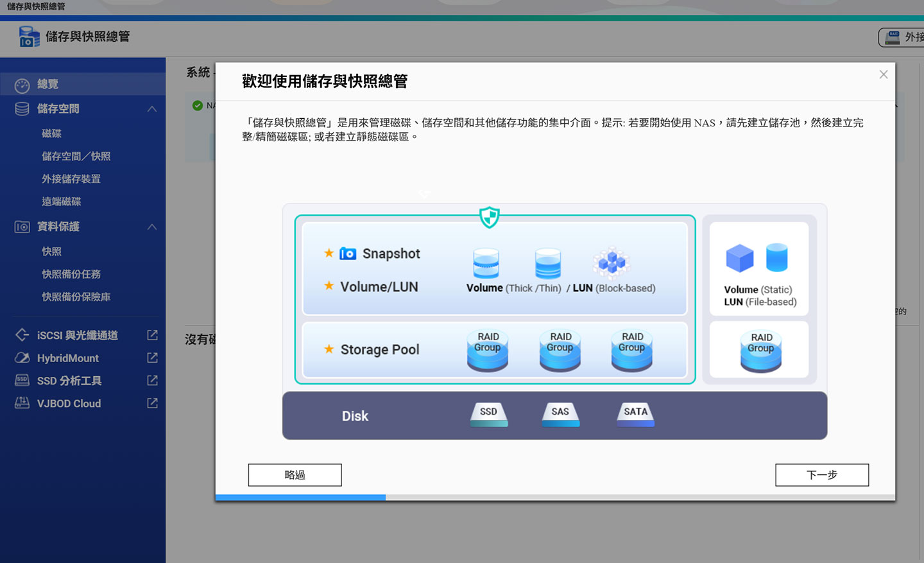
Task: Click the block-based LUN cubes icon
Action: (612, 263)
